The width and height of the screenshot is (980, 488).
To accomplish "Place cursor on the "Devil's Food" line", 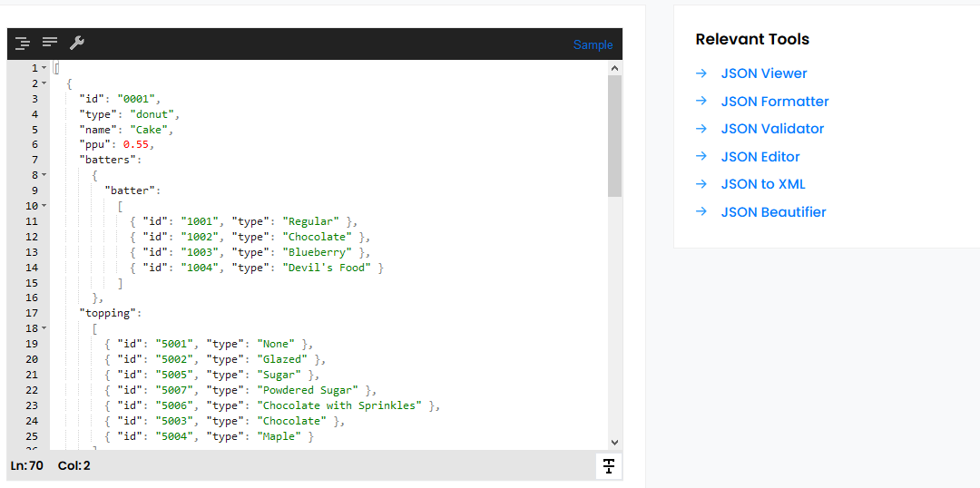I will point(272,268).
